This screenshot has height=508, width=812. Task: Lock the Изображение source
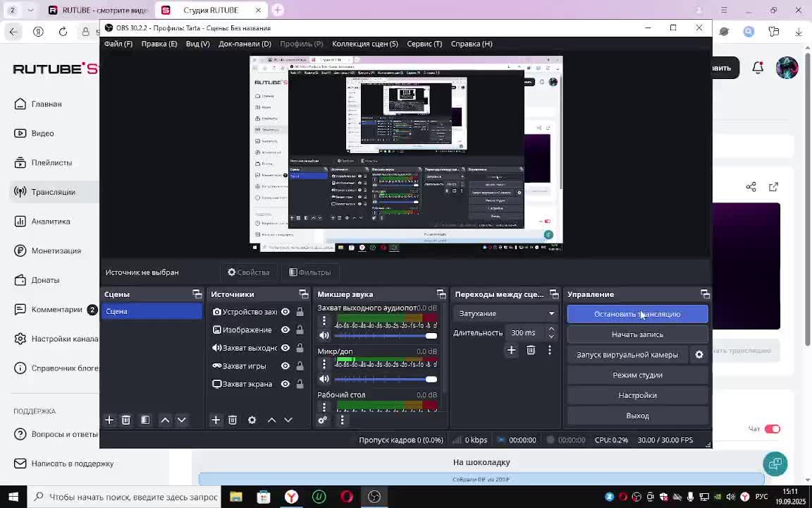pos(300,329)
